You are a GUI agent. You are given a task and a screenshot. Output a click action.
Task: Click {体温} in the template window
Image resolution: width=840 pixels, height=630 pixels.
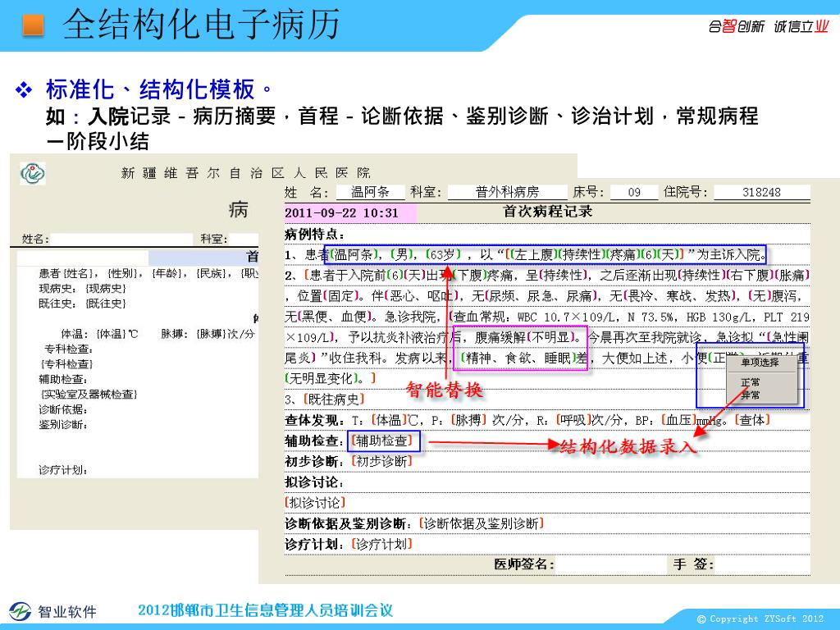pyautogui.click(x=112, y=335)
